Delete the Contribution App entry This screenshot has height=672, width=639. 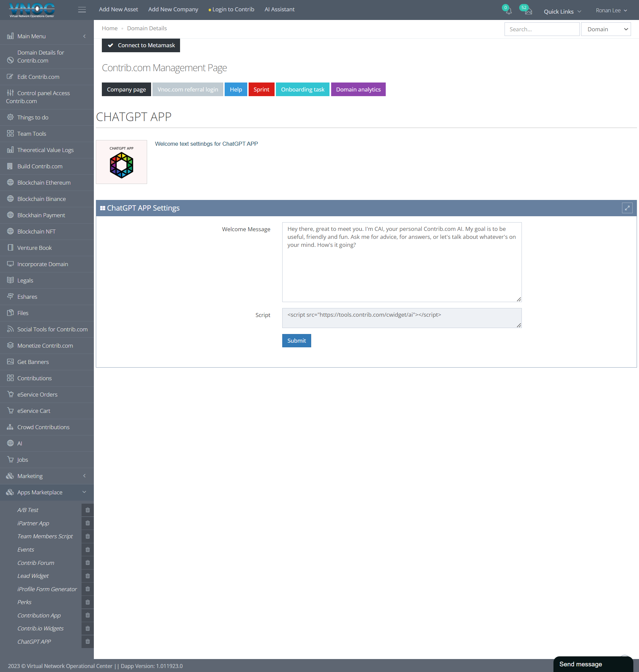pyautogui.click(x=88, y=615)
